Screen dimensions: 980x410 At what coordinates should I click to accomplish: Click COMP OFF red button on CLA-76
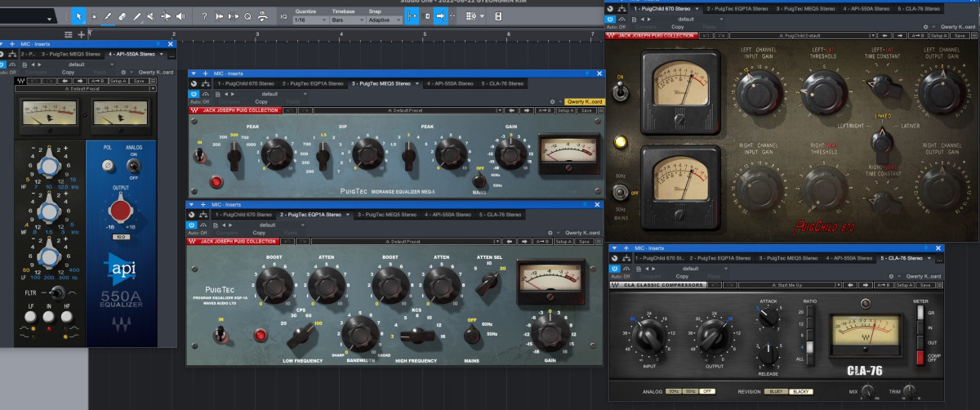[921, 357]
